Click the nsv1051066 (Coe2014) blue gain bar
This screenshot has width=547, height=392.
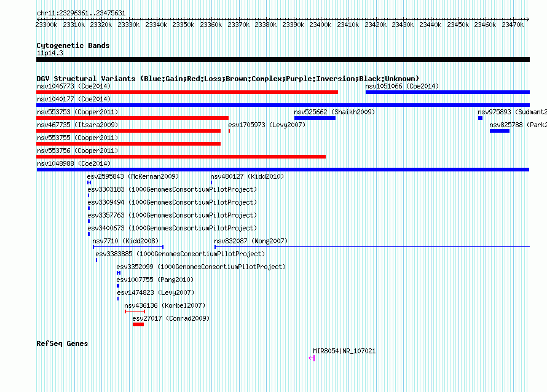(x=447, y=92)
